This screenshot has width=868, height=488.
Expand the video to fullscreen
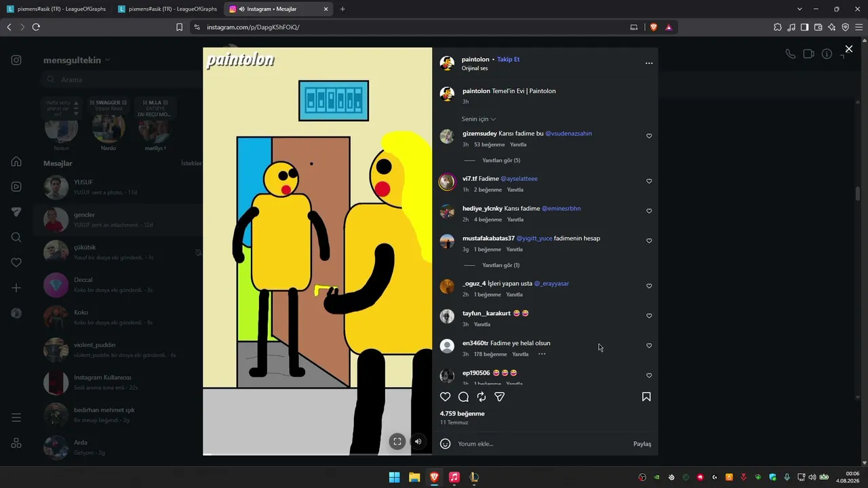tap(397, 441)
